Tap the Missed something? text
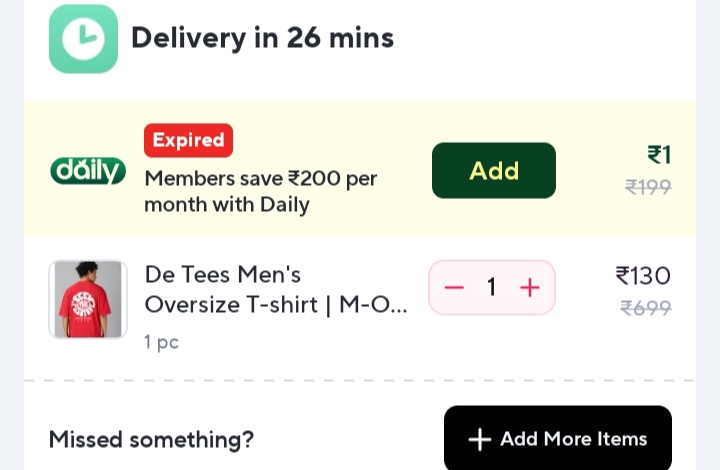720x470 pixels. tap(151, 439)
